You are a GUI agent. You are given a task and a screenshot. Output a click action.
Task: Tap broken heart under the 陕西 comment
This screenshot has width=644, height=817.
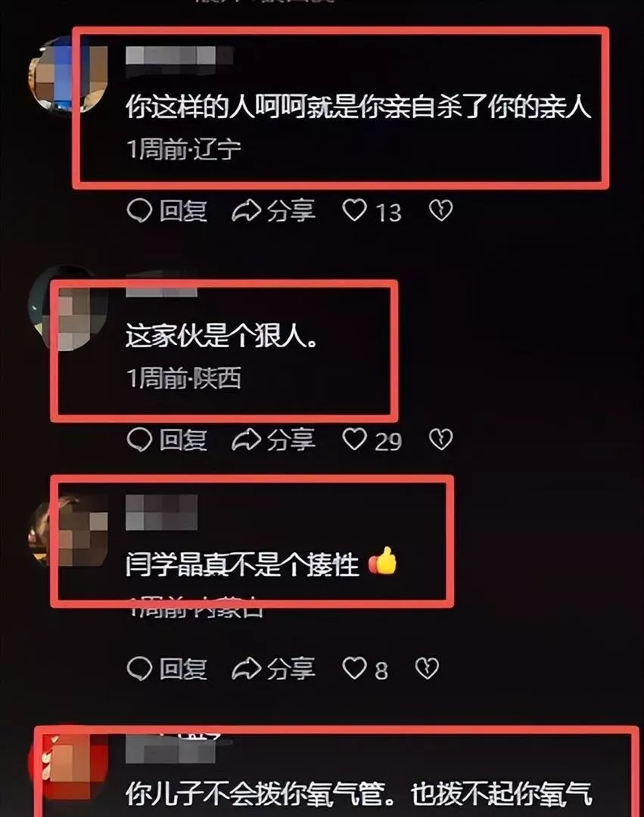tap(440, 440)
